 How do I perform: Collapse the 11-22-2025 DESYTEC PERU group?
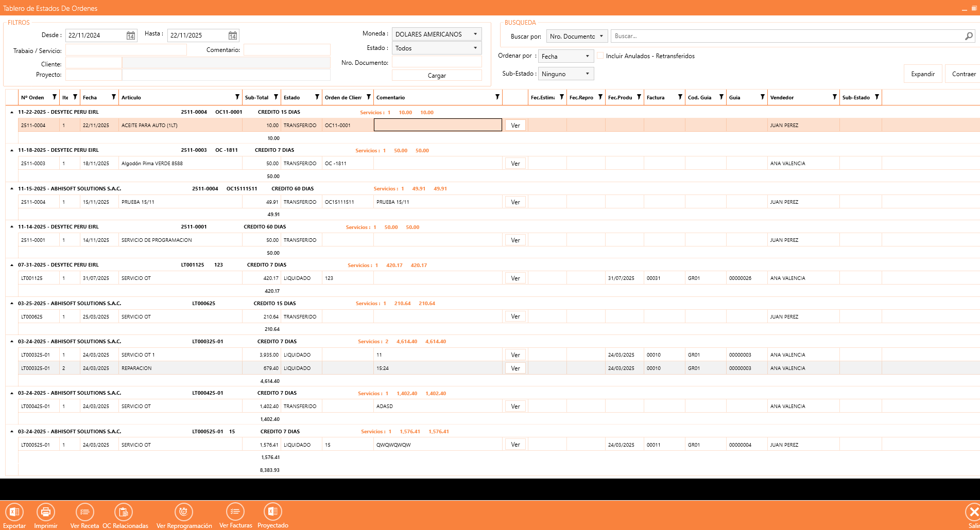[12, 112]
